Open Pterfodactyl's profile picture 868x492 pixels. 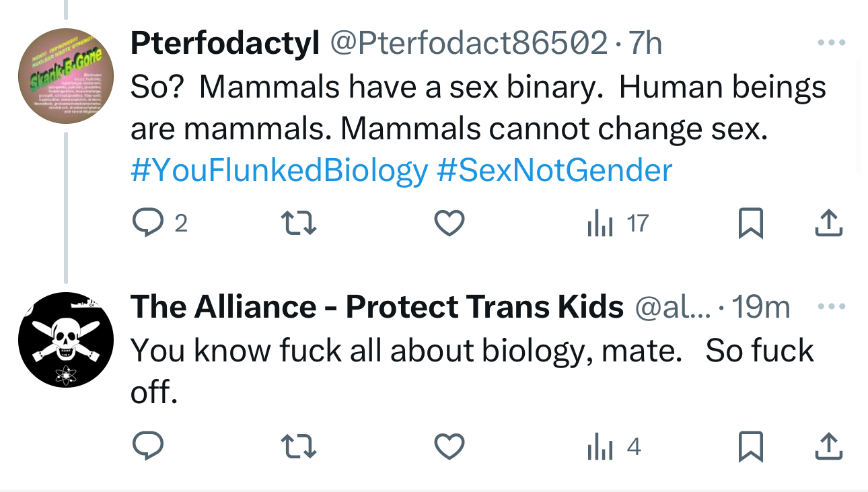[65, 76]
